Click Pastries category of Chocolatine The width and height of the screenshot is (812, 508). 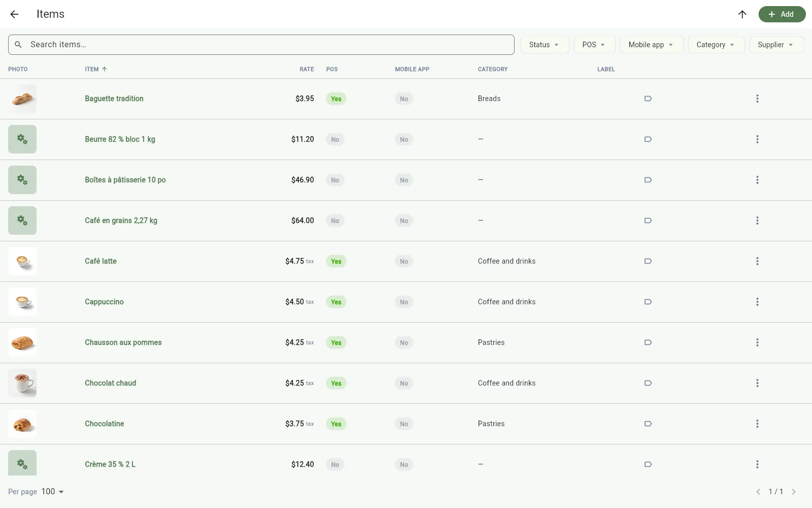point(491,424)
